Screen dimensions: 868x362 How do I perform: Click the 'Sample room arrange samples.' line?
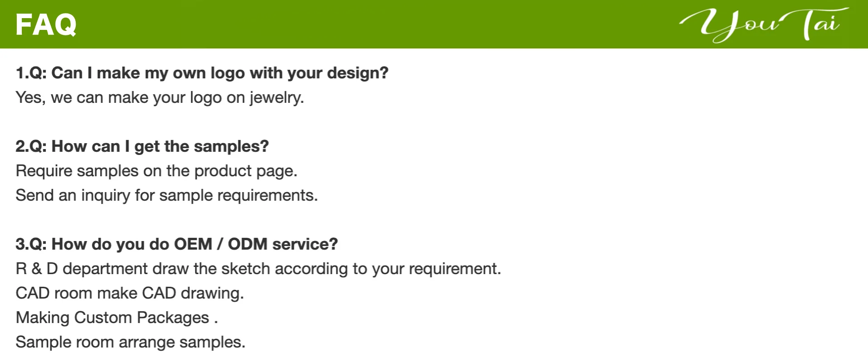click(130, 342)
